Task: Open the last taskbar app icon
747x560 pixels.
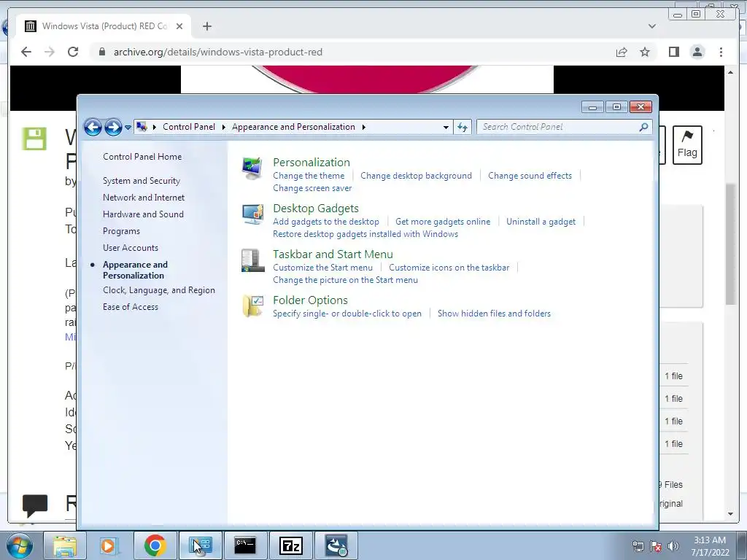Action: [336, 545]
